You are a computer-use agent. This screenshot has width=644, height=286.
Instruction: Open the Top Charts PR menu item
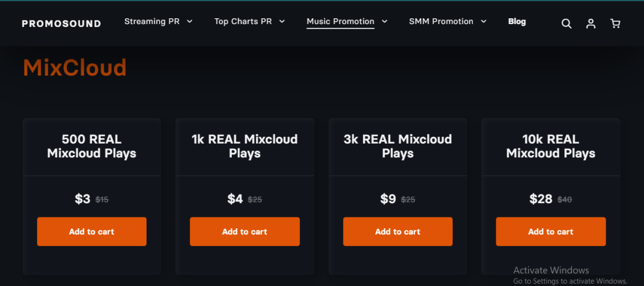pos(243,22)
